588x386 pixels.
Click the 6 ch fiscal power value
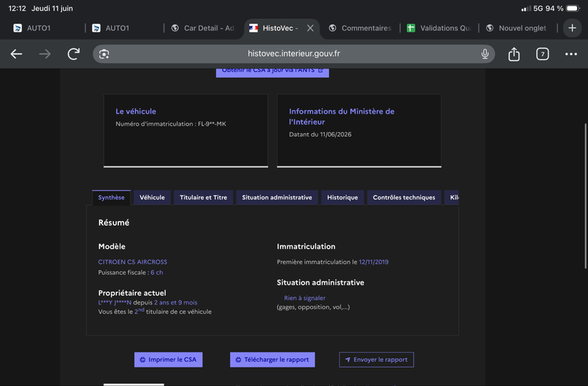[157, 272]
